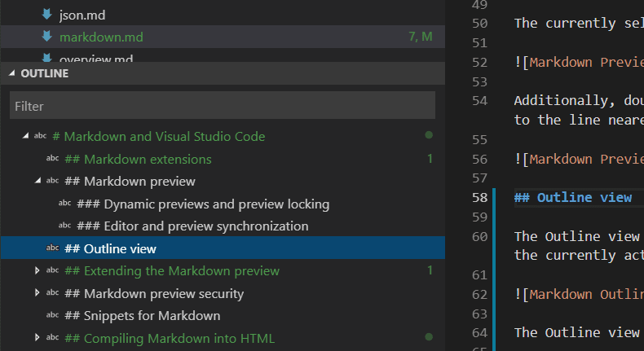
Task: Open json.md from the file list
Action: [x=82, y=15]
